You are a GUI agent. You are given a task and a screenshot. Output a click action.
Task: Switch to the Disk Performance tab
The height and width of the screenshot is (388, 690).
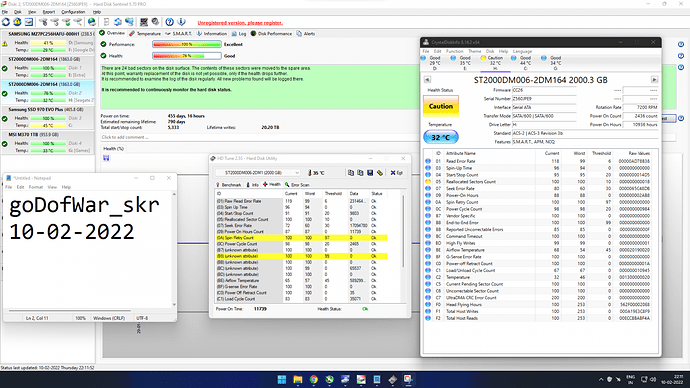click(272, 33)
